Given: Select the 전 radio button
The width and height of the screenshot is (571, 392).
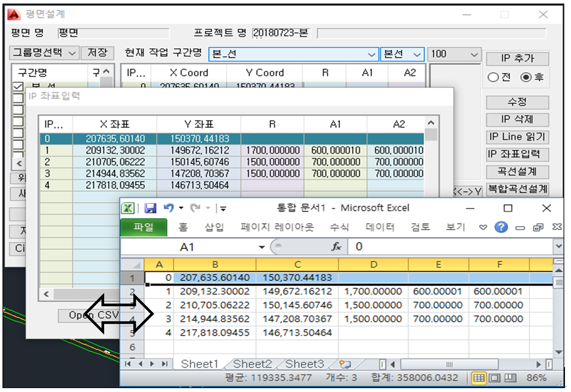Looking at the screenshot, I should pyautogui.click(x=493, y=77).
